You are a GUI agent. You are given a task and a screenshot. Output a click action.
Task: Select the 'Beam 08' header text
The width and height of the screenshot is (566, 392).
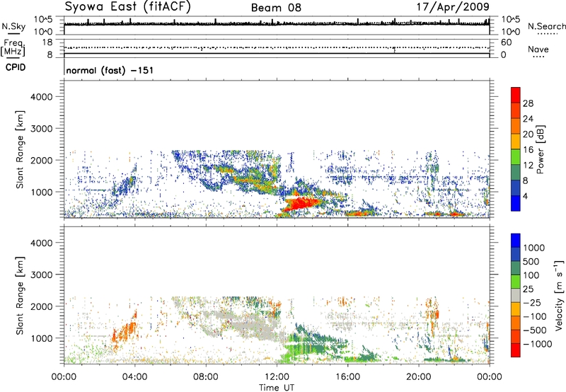[x=276, y=8]
